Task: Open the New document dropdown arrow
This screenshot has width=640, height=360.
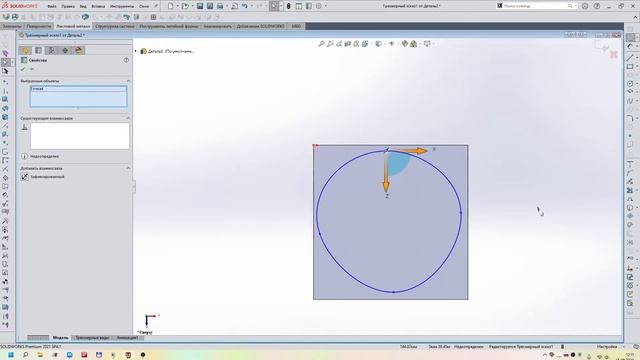Action: pos(177,6)
